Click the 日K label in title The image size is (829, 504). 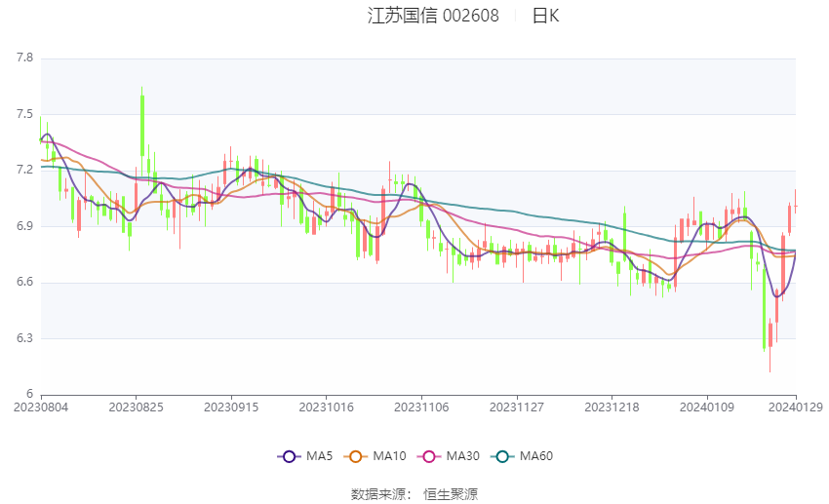(x=545, y=16)
